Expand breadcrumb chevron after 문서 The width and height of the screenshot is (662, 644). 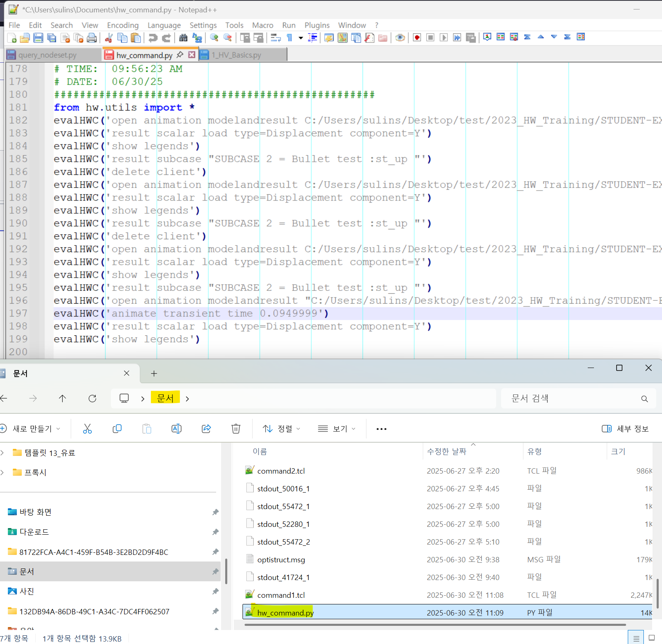tap(187, 399)
